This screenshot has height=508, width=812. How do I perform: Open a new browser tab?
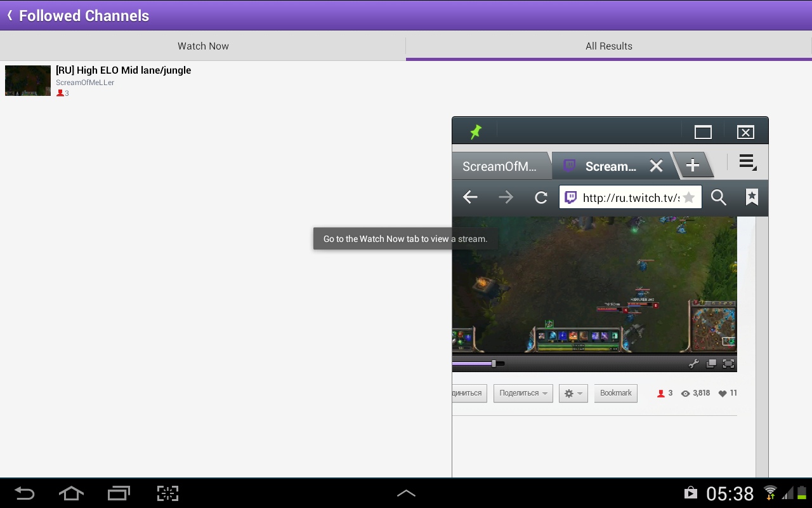pos(693,166)
